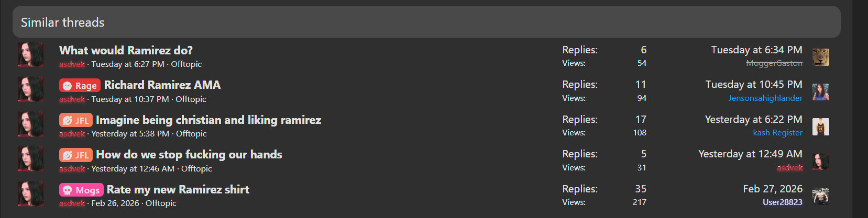Open thread Richard Ramirez AMA
This screenshot has height=218, width=868.
pos(162,85)
